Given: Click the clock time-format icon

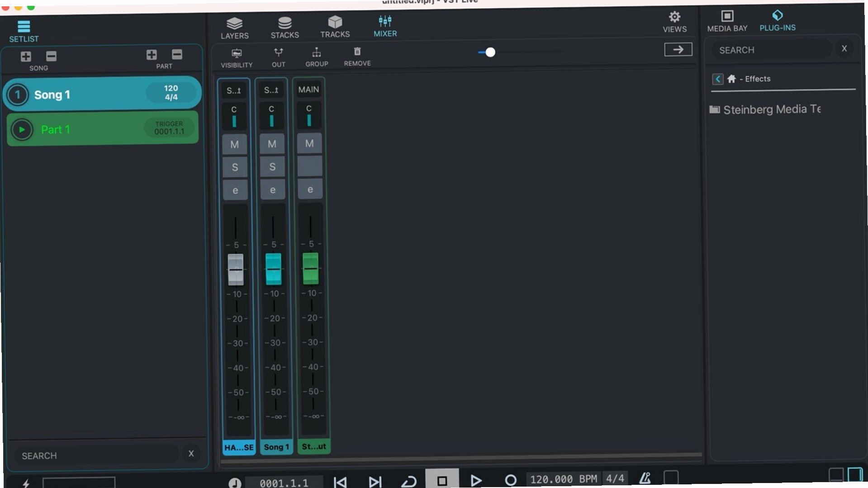Looking at the screenshot, I should [235, 483].
